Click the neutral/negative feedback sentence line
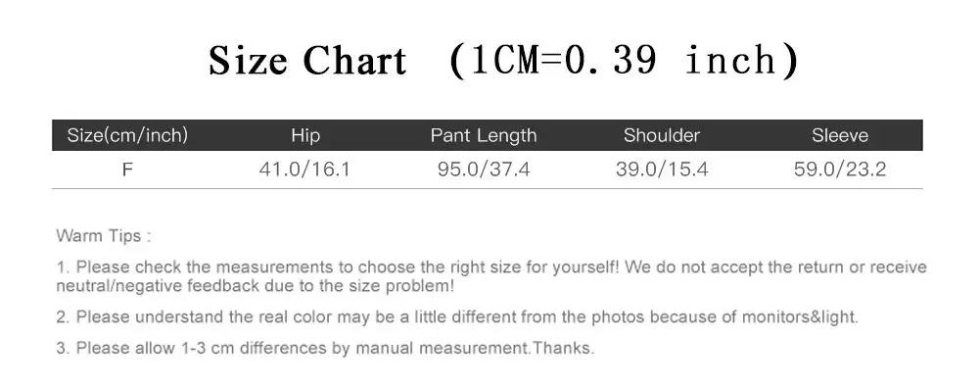 point(256,286)
